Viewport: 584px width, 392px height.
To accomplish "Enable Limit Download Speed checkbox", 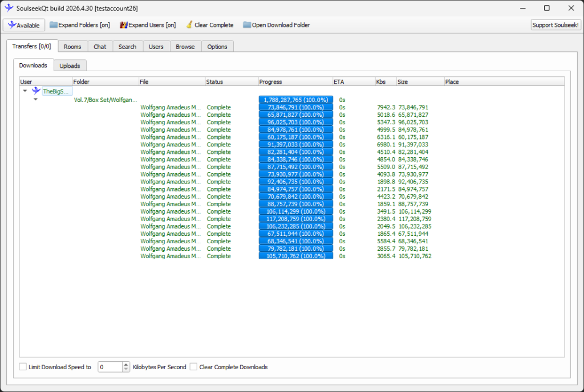I will click(23, 367).
